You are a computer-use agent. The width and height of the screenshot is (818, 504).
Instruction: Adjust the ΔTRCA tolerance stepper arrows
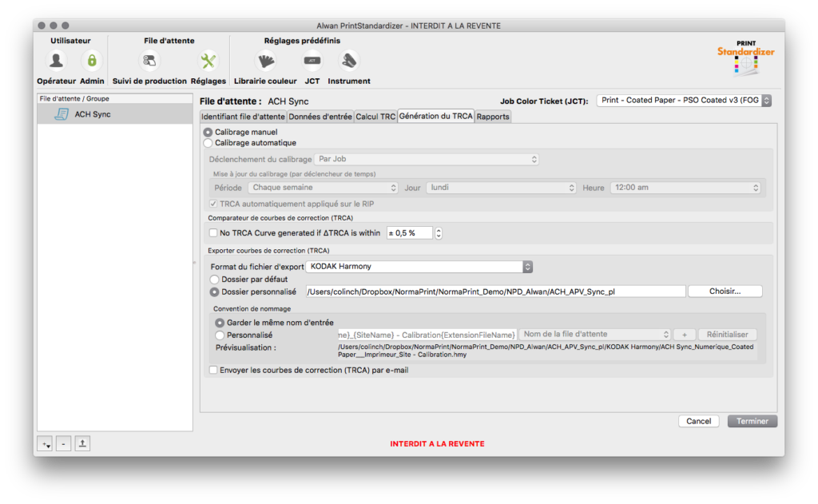[438, 233]
